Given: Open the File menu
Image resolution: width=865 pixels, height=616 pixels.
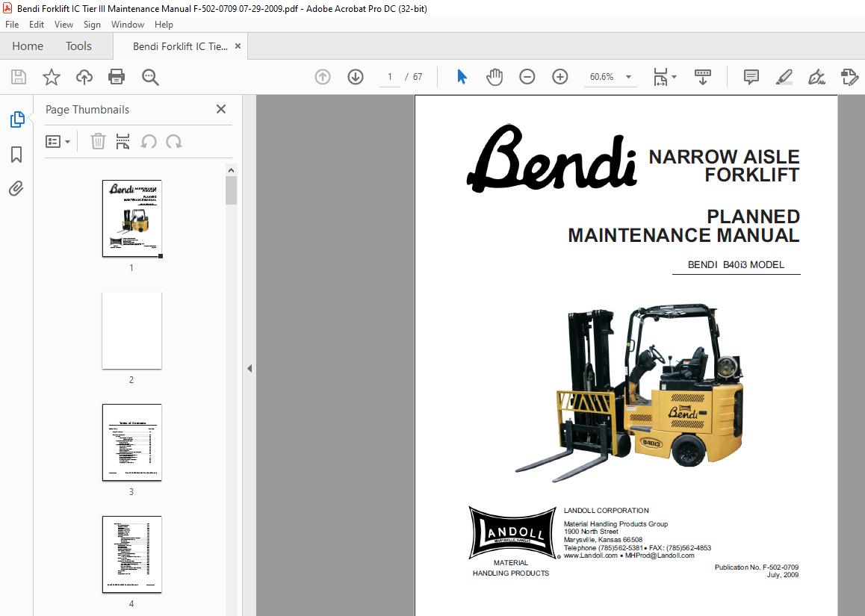Looking at the screenshot, I should [x=12, y=24].
